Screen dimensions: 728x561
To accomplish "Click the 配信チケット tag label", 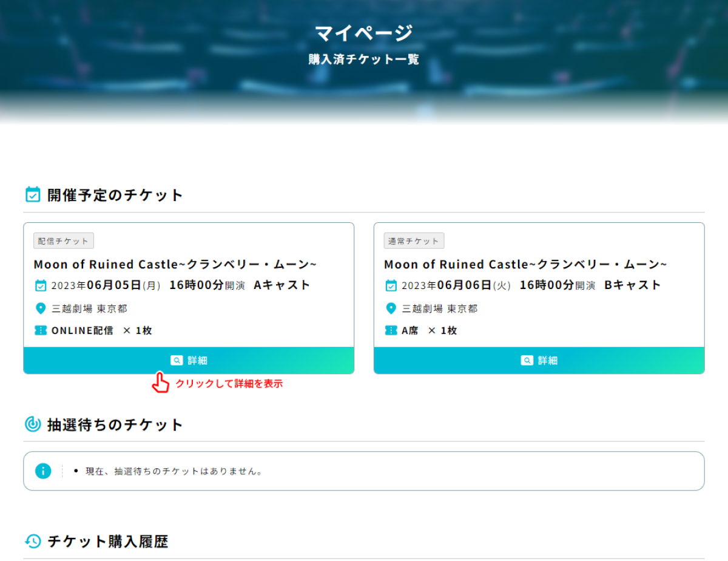I will [64, 241].
